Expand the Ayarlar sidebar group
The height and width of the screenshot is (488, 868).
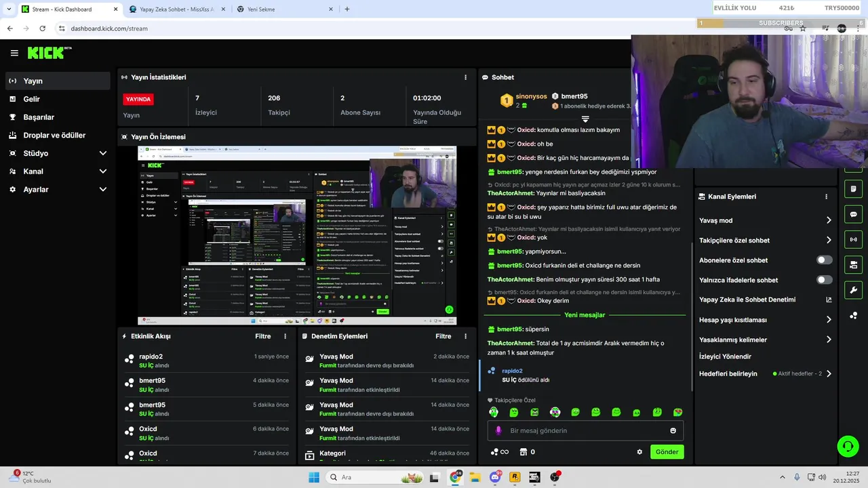[x=58, y=190]
